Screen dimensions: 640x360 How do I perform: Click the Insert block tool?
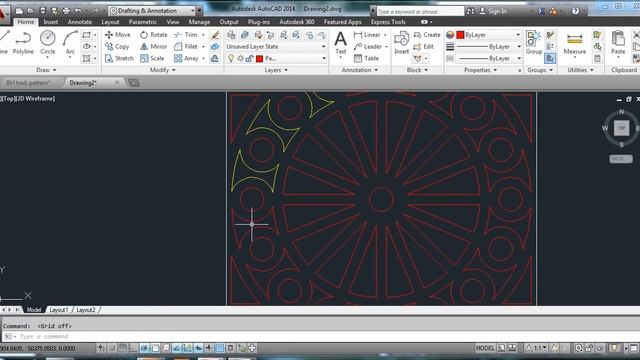[x=402, y=43]
